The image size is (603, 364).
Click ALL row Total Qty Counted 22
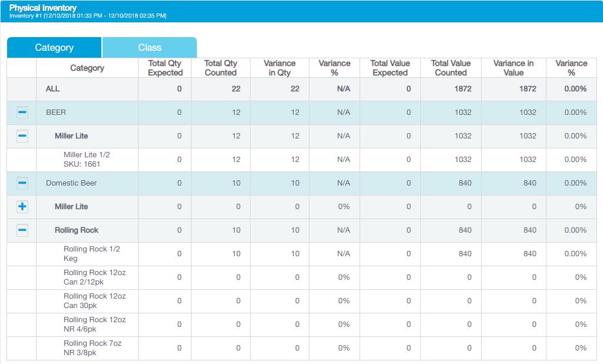[236, 89]
